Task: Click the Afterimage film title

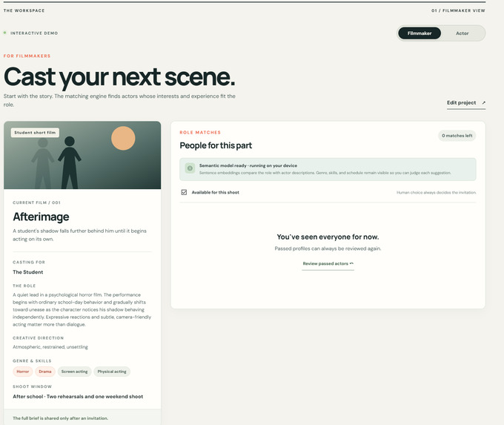Action: click(x=41, y=217)
